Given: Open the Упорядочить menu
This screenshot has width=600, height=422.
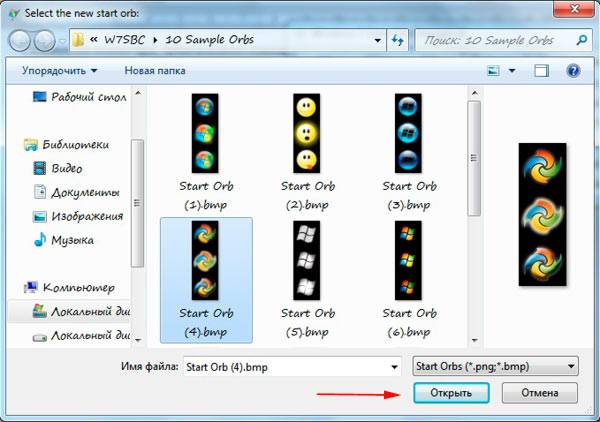Looking at the screenshot, I should click(x=60, y=71).
